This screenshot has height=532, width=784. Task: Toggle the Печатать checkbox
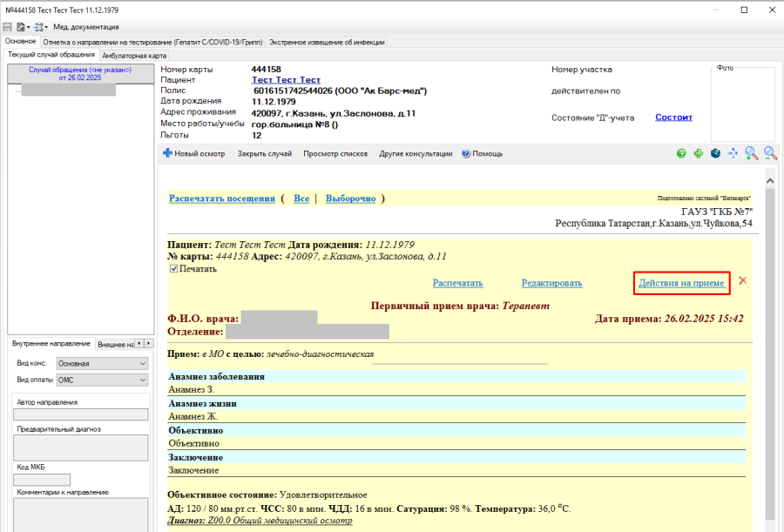(173, 269)
